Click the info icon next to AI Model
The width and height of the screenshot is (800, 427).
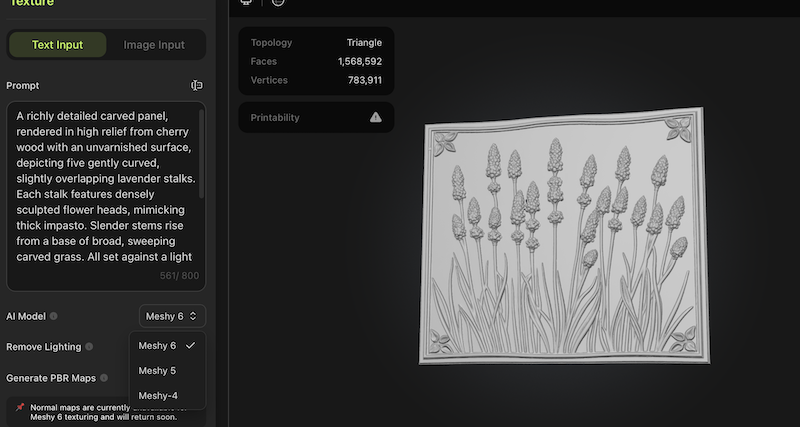click(x=54, y=316)
